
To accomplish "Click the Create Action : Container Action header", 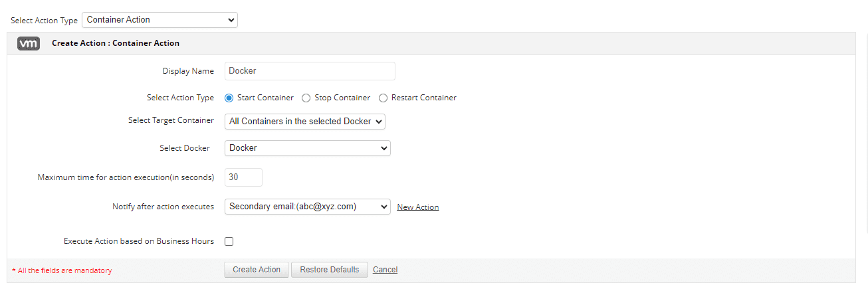I will [116, 43].
